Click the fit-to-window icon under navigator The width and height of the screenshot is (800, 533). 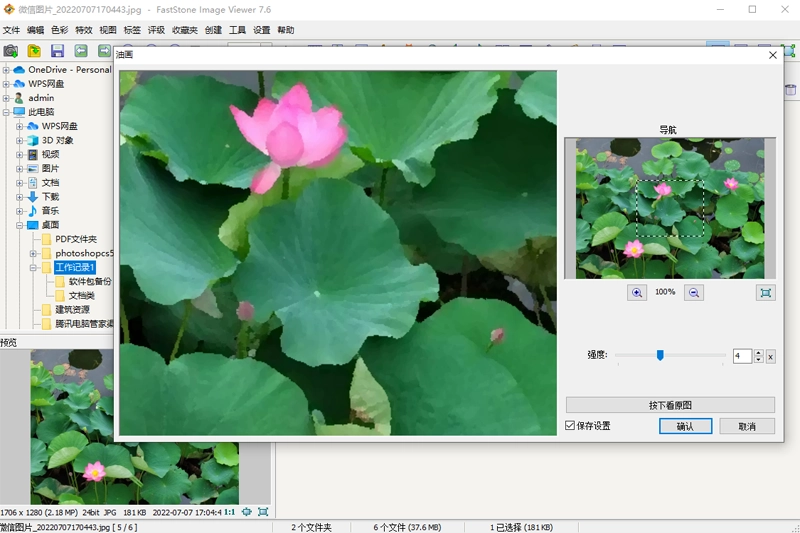point(765,292)
